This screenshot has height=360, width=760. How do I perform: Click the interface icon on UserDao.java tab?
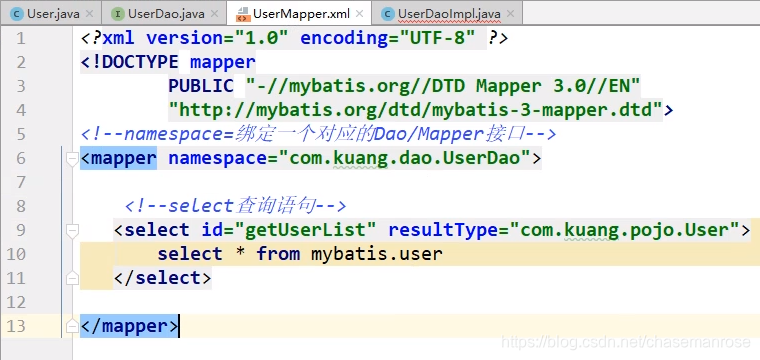pos(118,14)
